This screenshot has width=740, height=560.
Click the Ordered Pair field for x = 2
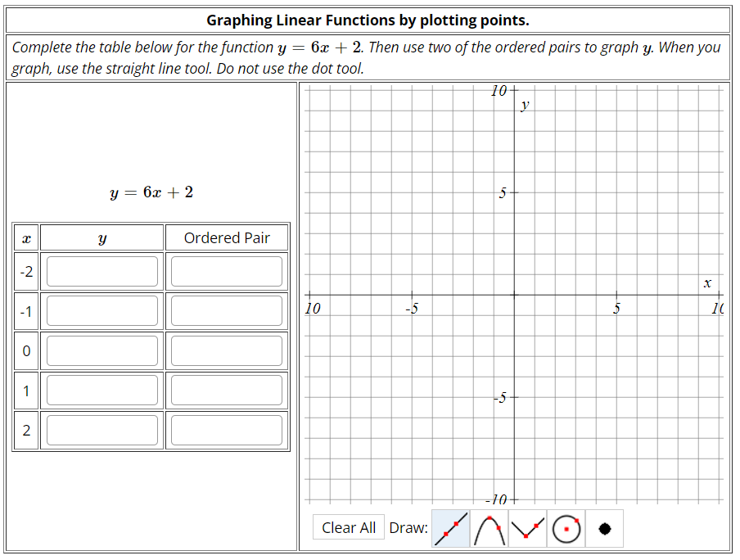227,430
